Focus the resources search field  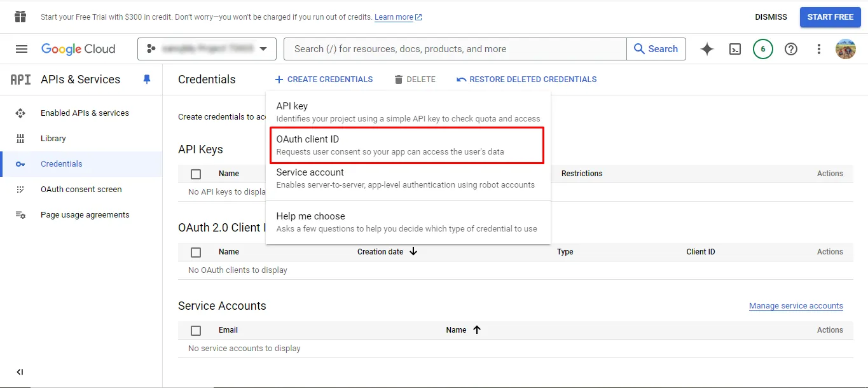(455, 49)
